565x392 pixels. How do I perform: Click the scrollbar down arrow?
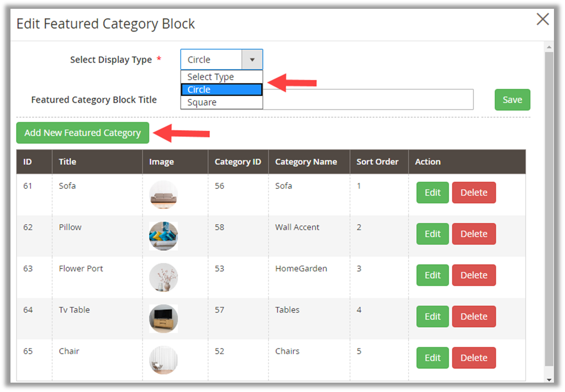549,380
